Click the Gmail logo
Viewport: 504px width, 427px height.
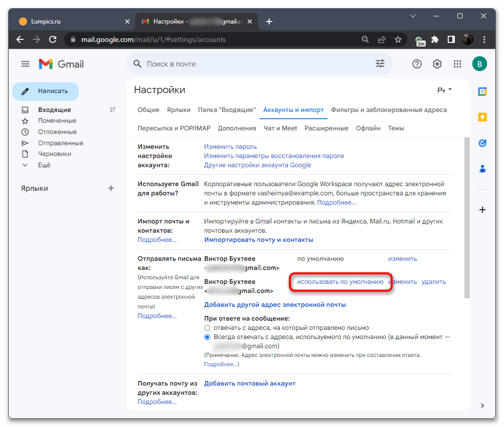coord(61,64)
